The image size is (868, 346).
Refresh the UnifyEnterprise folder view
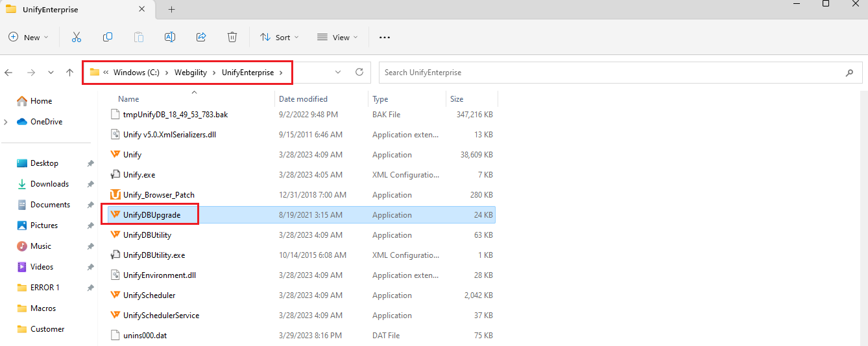click(x=359, y=72)
